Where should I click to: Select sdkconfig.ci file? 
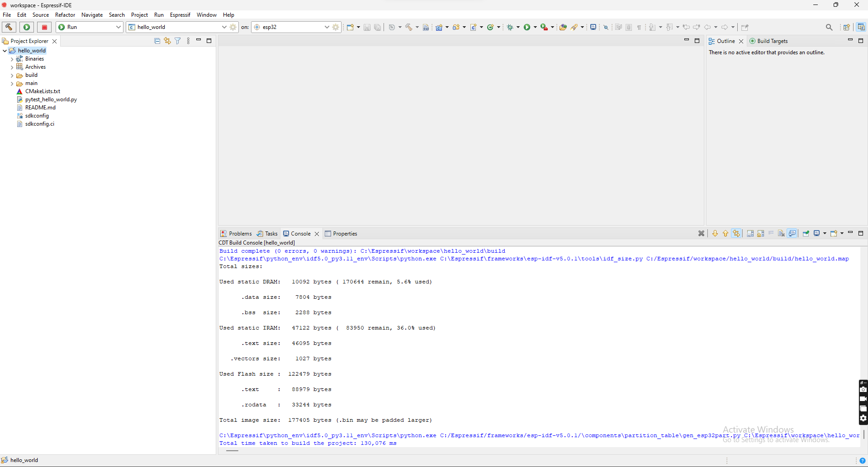[x=39, y=124]
